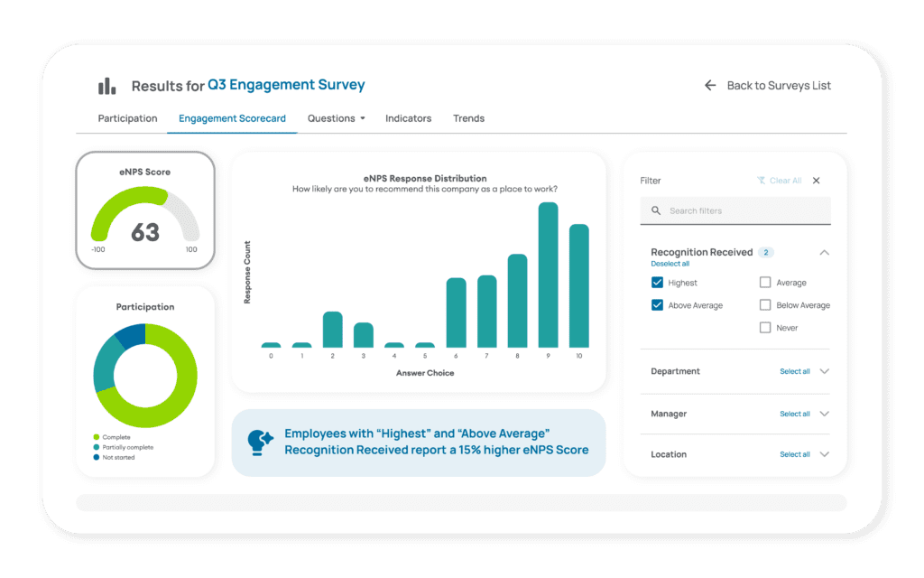The height and width of the screenshot is (578, 924).
Task: Expand the Location filter chevron
Action: [824, 454]
